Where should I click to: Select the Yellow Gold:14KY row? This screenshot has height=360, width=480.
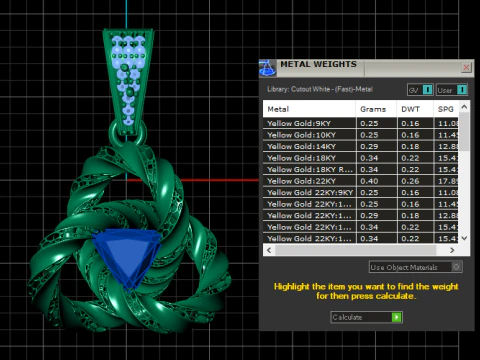click(x=361, y=146)
